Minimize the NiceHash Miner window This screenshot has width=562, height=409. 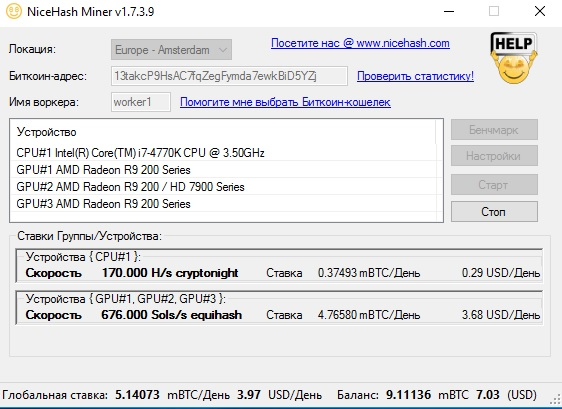point(449,11)
